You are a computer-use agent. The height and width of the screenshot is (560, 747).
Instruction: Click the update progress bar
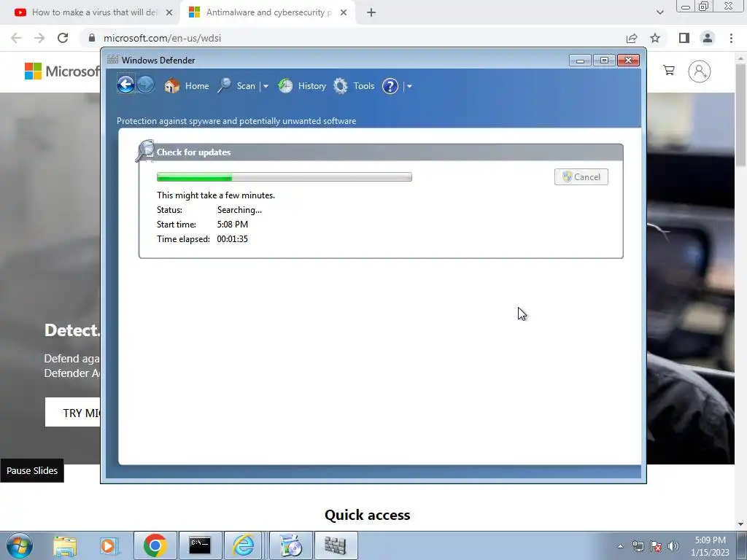[285, 177]
